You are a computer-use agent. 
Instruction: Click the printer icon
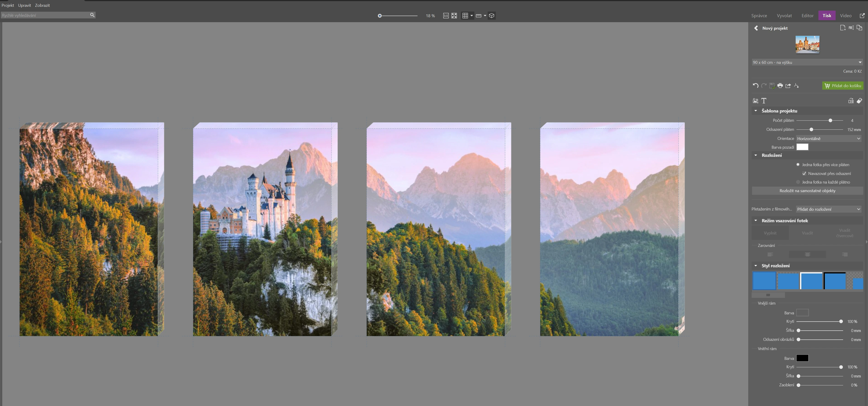[x=780, y=86]
